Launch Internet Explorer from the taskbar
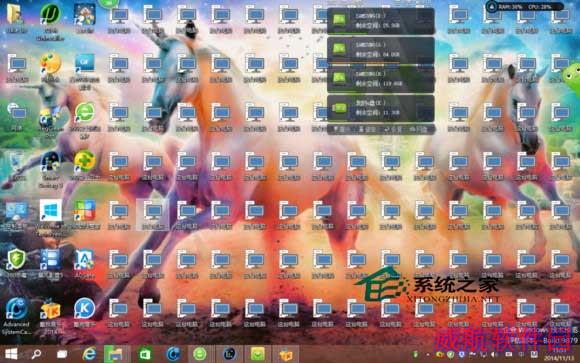 click(x=89, y=354)
